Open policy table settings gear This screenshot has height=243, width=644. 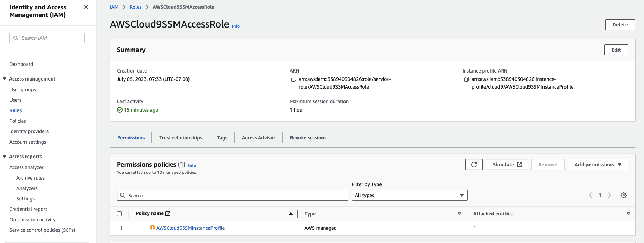pyautogui.click(x=624, y=195)
